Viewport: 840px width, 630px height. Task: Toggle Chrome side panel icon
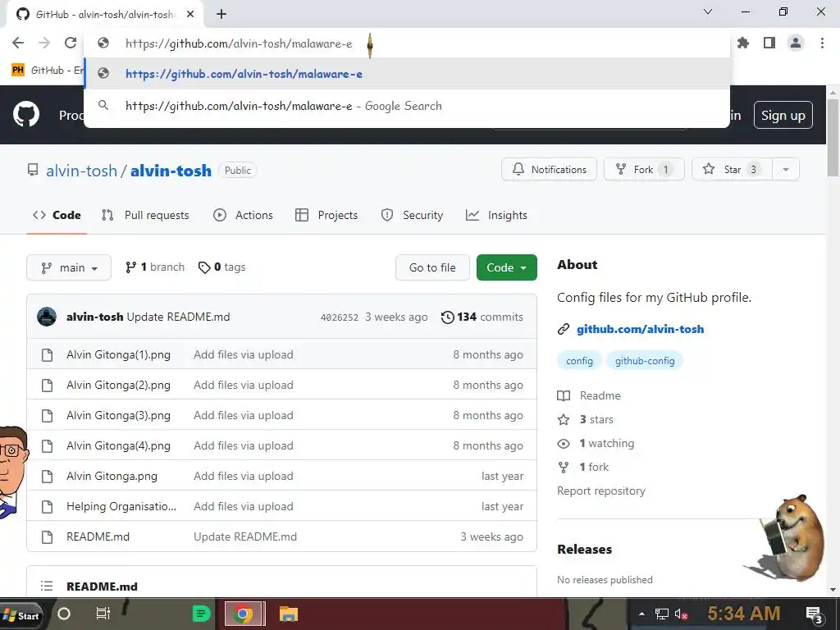[769, 43]
